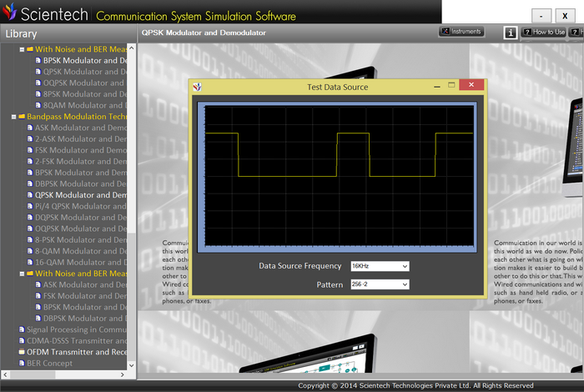
Task: Open BPSK Modulator under Bandpass Modulation
Action: (81, 173)
